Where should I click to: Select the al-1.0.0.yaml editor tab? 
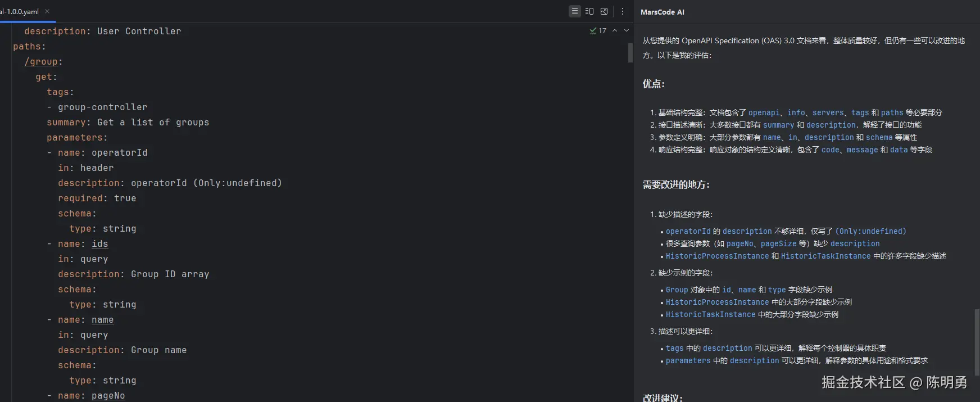[19, 11]
